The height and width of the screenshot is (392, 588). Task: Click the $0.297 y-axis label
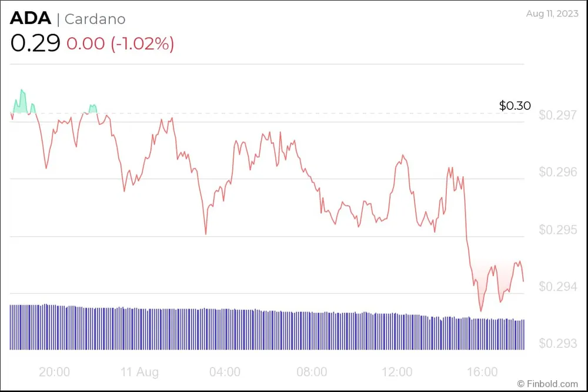click(x=557, y=115)
